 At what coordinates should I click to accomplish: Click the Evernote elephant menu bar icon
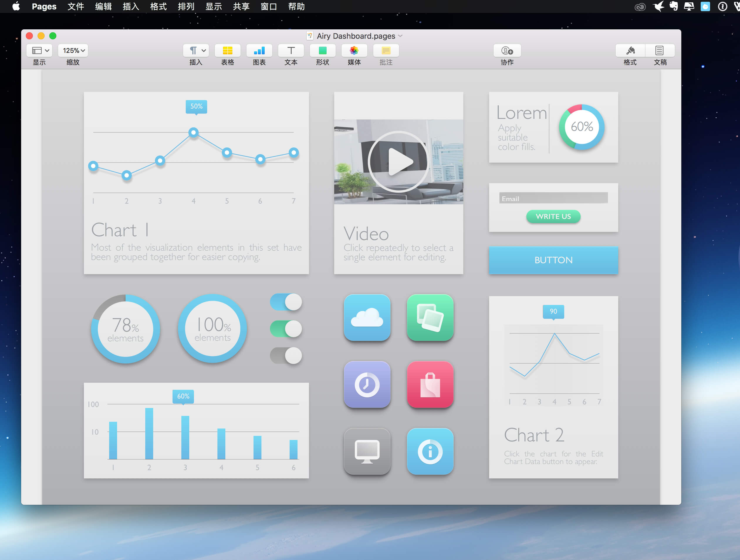click(674, 6)
